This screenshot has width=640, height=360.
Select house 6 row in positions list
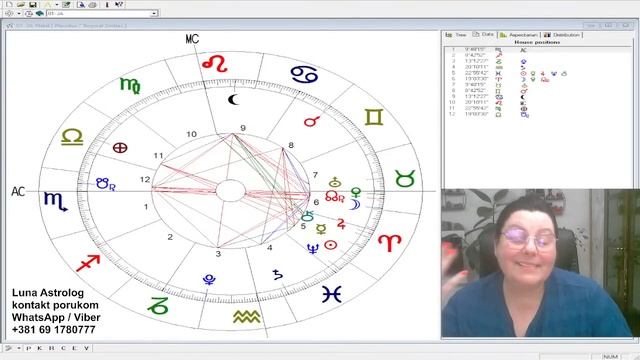click(537, 79)
